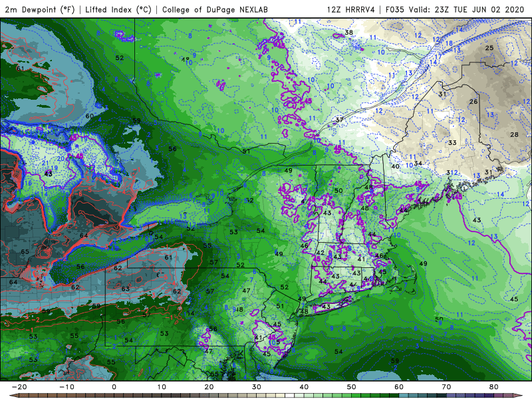Click the black dewpoint value 28 on map
Viewport: 532px width, 399px height.
tap(514, 135)
